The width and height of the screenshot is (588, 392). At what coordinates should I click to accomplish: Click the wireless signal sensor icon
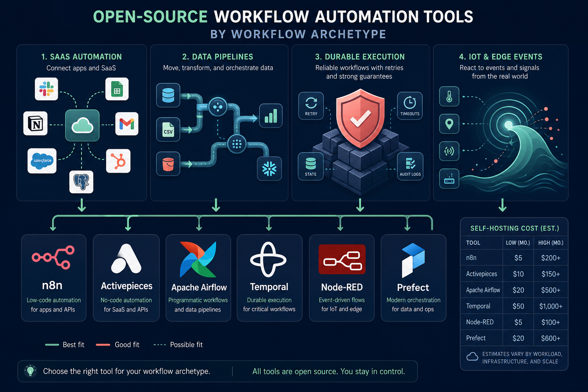(x=449, y=151)
